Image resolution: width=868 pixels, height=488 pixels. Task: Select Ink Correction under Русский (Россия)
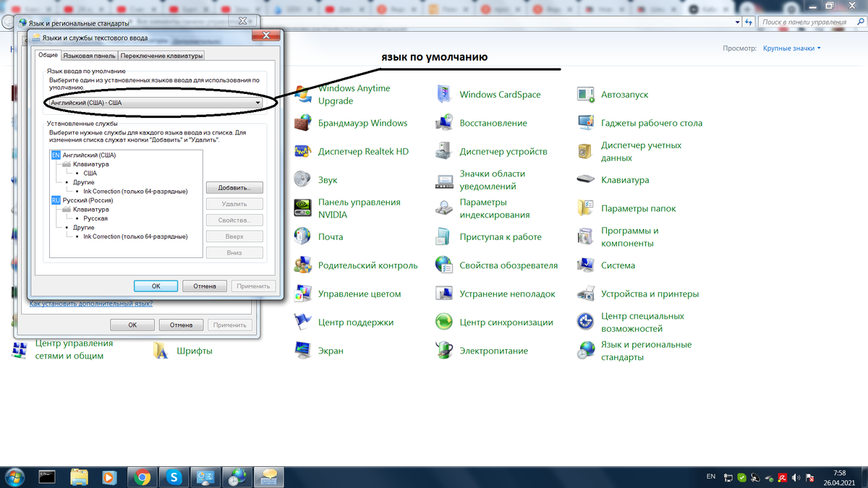[135, 236]
